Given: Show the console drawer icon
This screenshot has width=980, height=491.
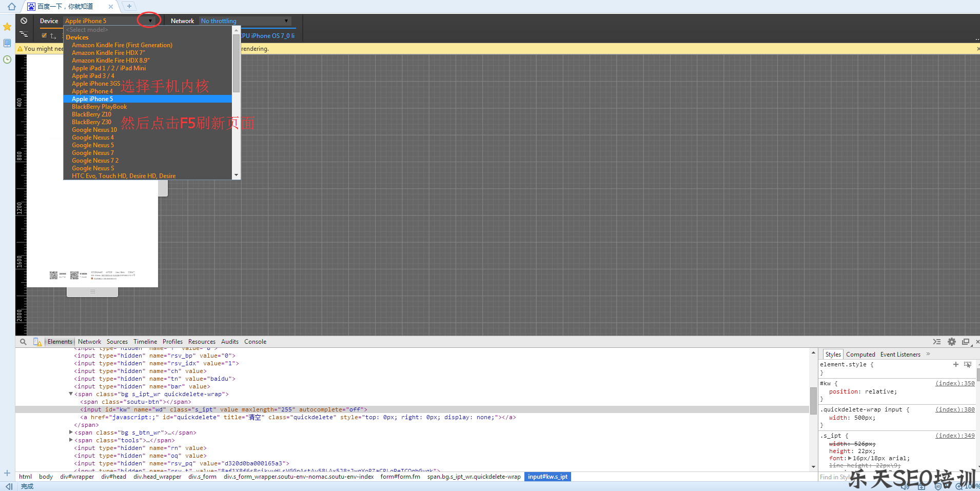Looking at the screenshot, I should [x=937, y=342].
